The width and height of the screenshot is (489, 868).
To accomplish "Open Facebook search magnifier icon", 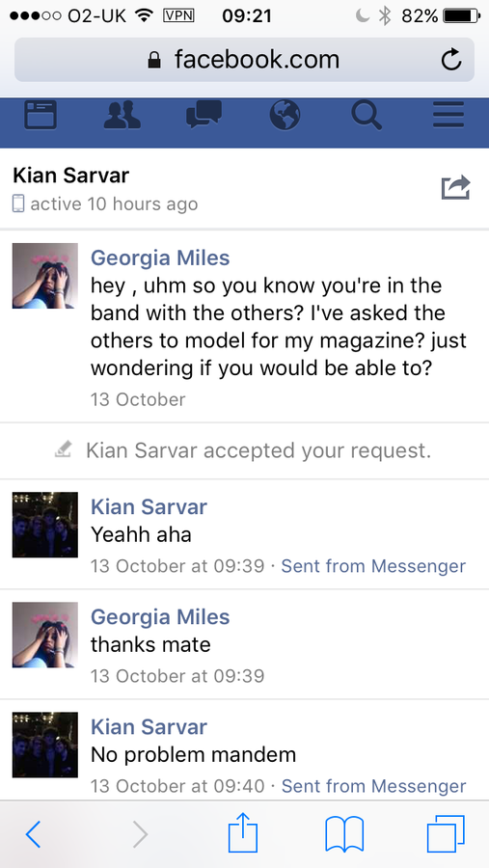I will [x=367, y=115].
